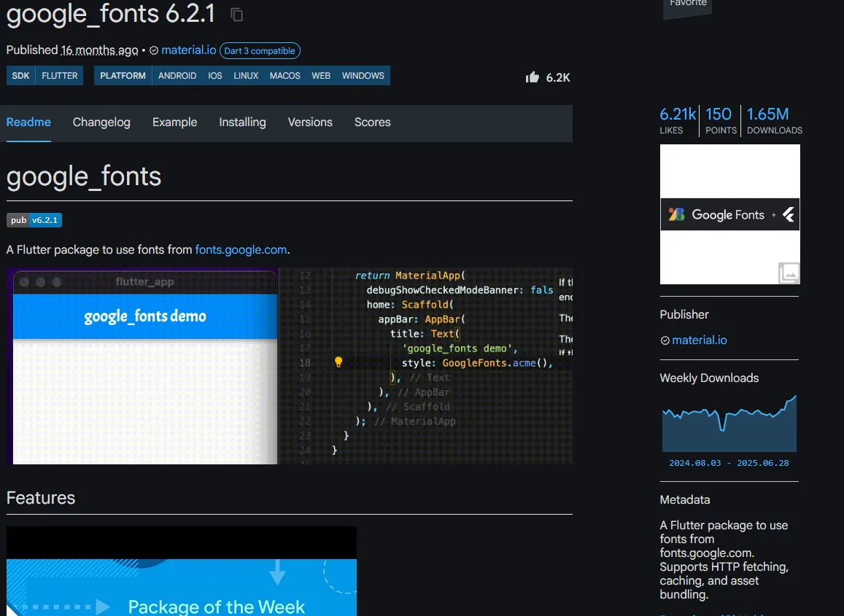Open the Google Fonts screenshot thumbnail
Screen dimensions: 844x616
click(730, 214)
